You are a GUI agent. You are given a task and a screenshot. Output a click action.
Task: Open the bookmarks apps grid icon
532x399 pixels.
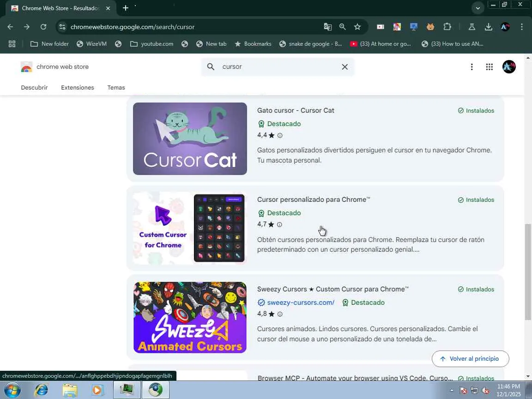point(12,44)
